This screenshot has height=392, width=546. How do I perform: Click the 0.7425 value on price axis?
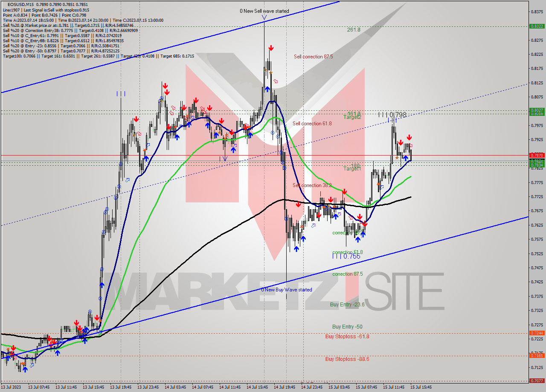tap(537, 282)
